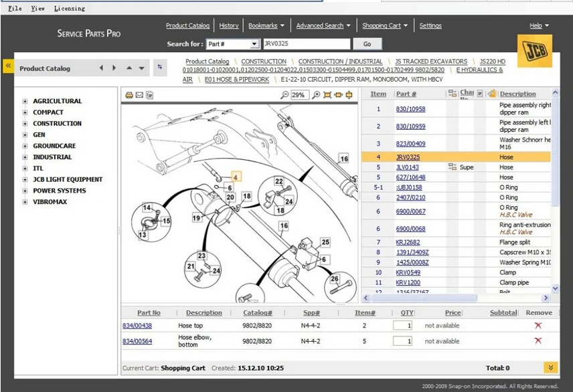Expand the CONSTRUCTION catalog branch
Image resolution: width=573 pixels, height=392 pixels.
tap(25, 124)
